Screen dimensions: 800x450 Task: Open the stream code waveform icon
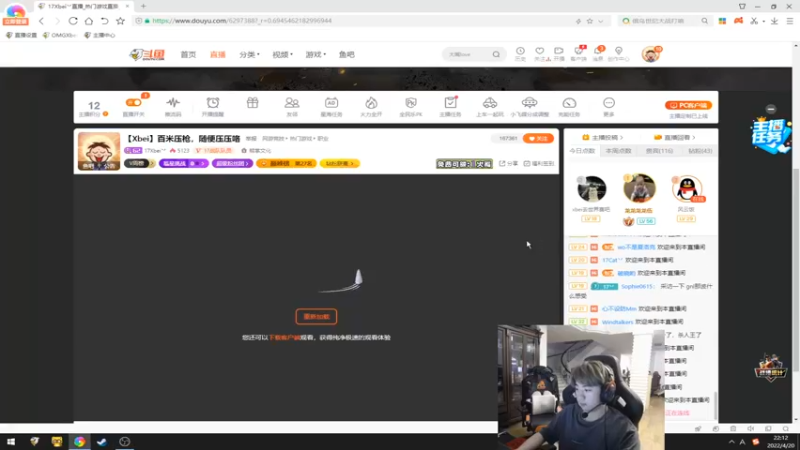173,103
